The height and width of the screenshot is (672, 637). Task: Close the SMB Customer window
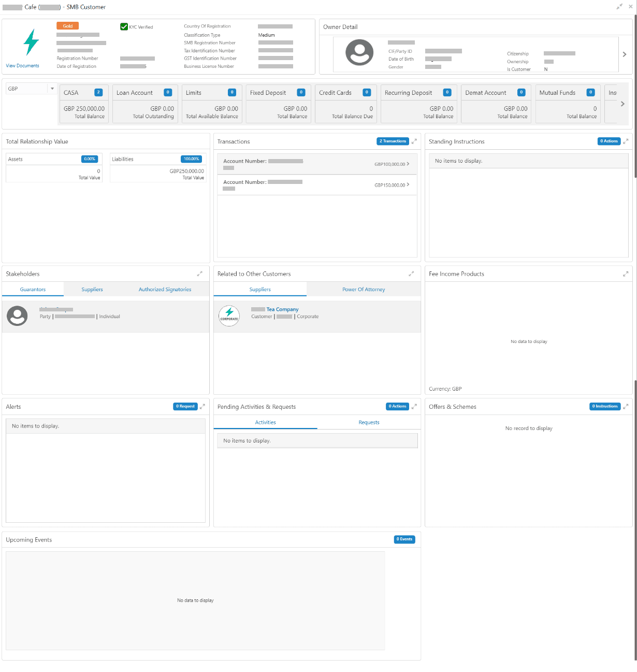click(630, 7)
